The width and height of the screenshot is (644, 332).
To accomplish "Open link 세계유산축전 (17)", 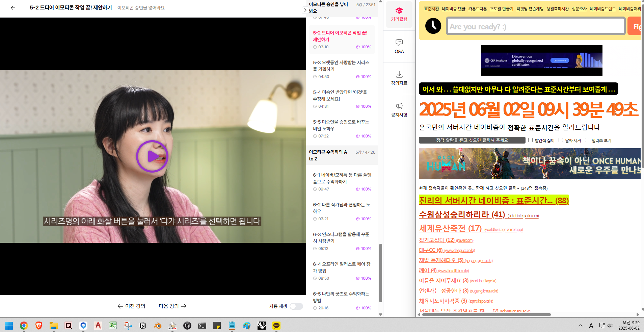I will tap(471, 229).
